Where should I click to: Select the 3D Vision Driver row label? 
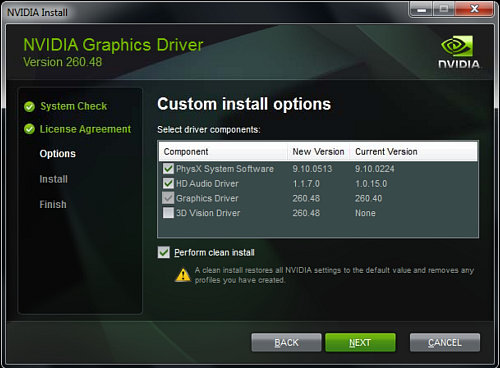[x=208, y=213]
